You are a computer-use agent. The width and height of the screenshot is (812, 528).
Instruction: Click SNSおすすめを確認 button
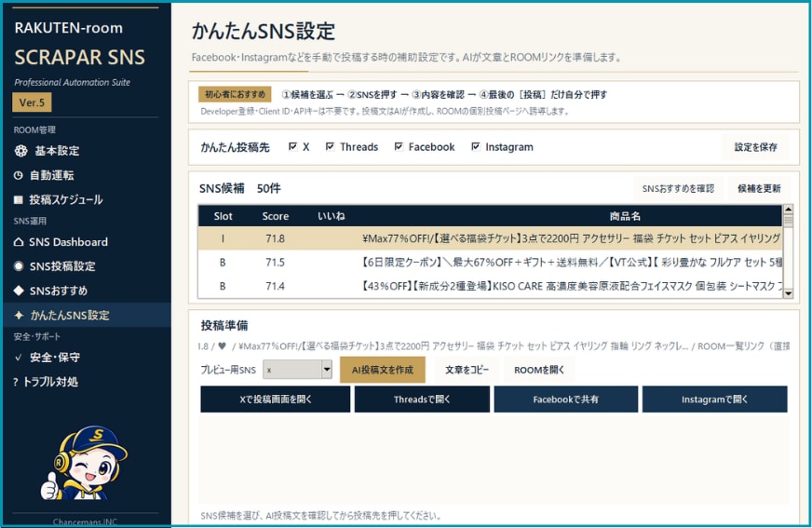pos(678,188)
